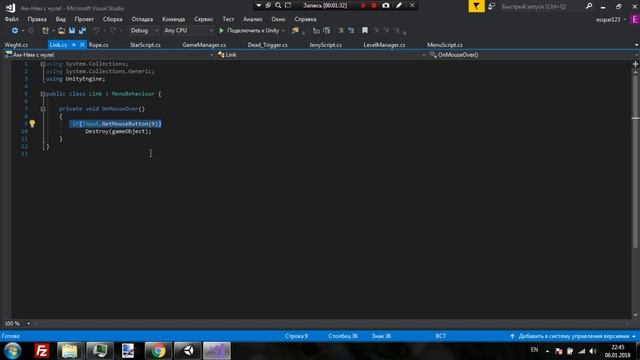This screenshot has width=640, height=360.
Task: Switch to the Dead_Trigger.cs tab
Action: click(267, 45)
